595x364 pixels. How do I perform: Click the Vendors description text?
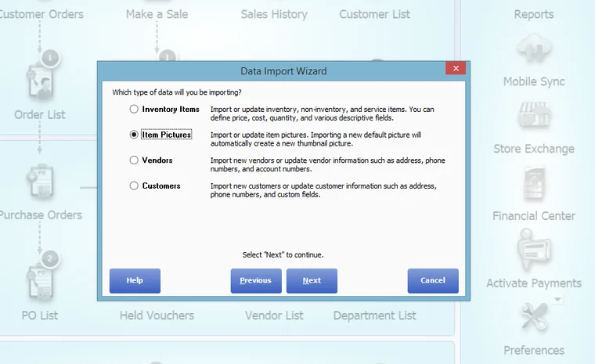pos(328,164)
